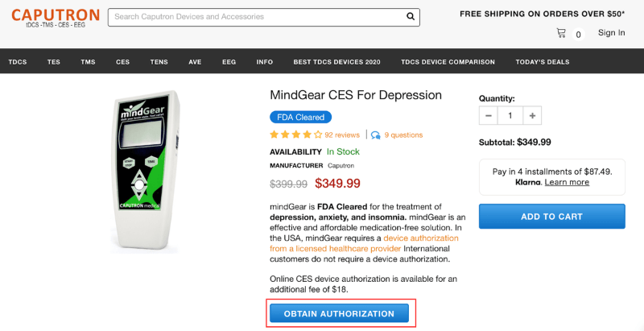
Task: Open Klarna Learn more link
Action: pyautogui.click(x=567, y=182)
